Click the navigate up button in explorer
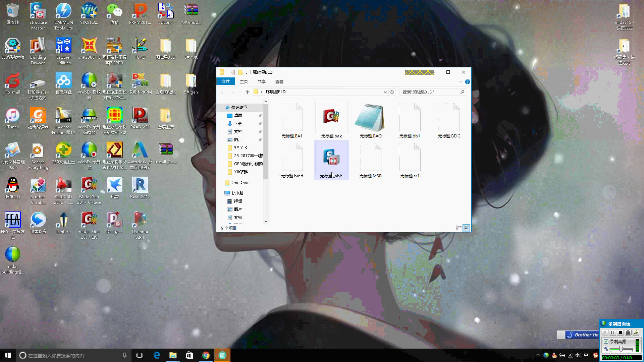Screen dimensions: 644x362 (x=247, y=92)
